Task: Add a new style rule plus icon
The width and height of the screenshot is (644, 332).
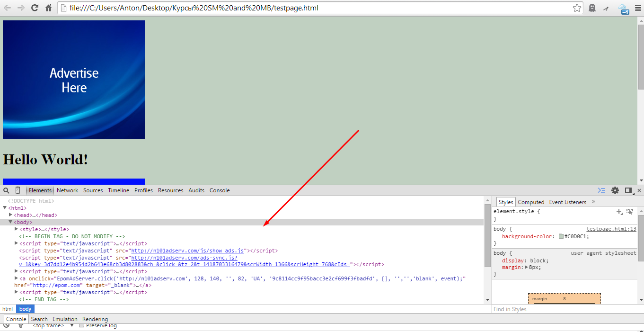Action: click(619, 211)
